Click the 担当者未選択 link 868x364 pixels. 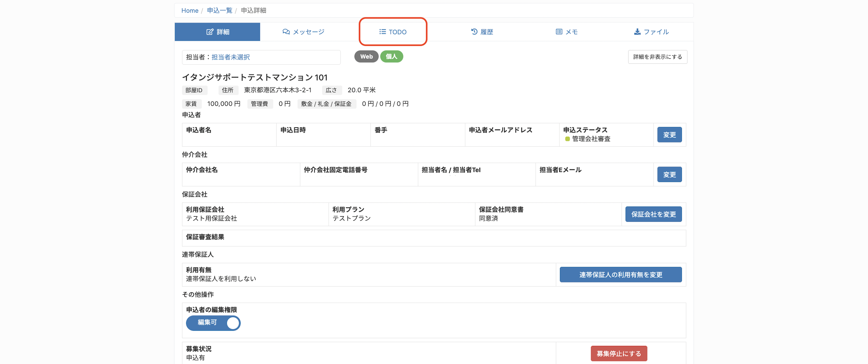pos(231,57)
